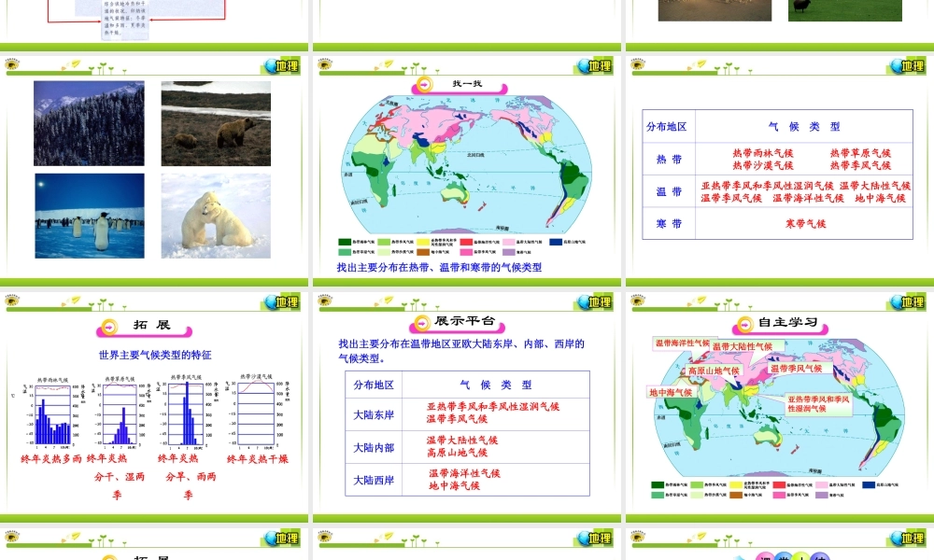Viewport: 934px width, 560px height.
Task: Click the dark blue legend swatch on 找一找 map
Action: point(556,243)
